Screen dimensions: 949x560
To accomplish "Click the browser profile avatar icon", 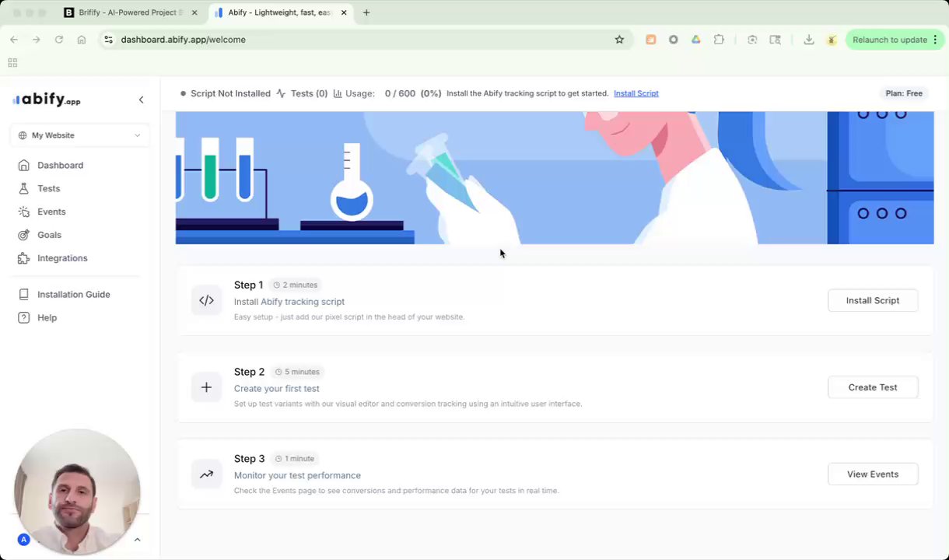I will click(x=832, y=40).
